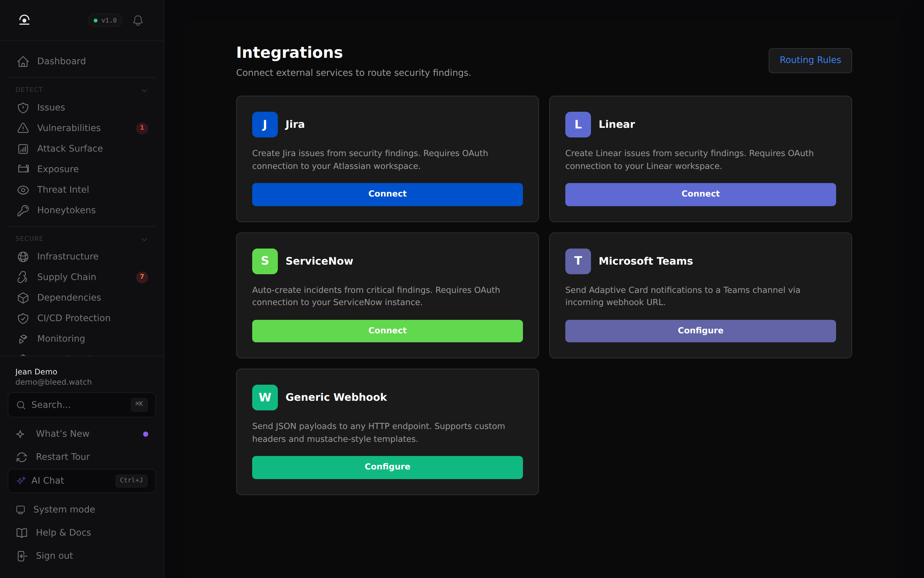The height and width of the screenshot is (578, 924).
Task: Click the Honeytokens key icon
Action: click(x=23, y=210)
